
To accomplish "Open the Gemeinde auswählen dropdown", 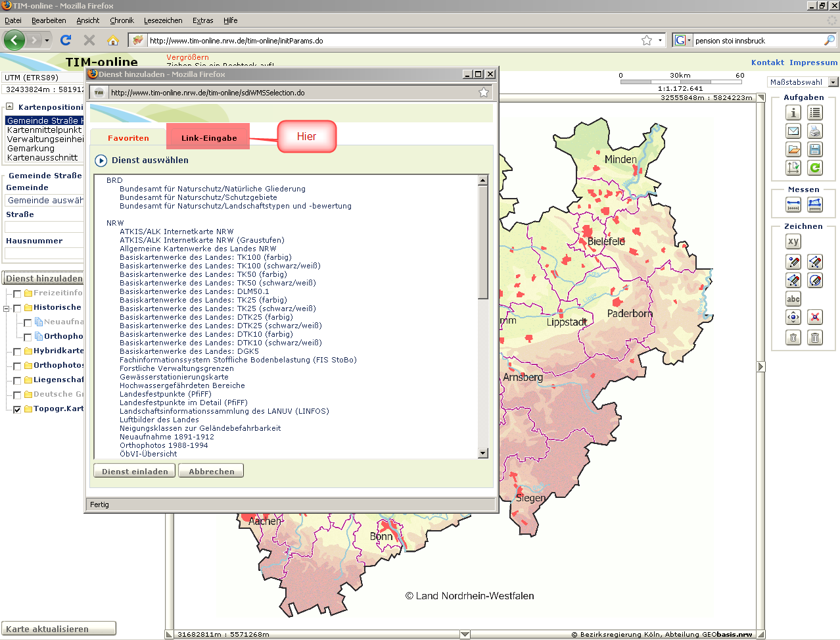I will (45, 200).
